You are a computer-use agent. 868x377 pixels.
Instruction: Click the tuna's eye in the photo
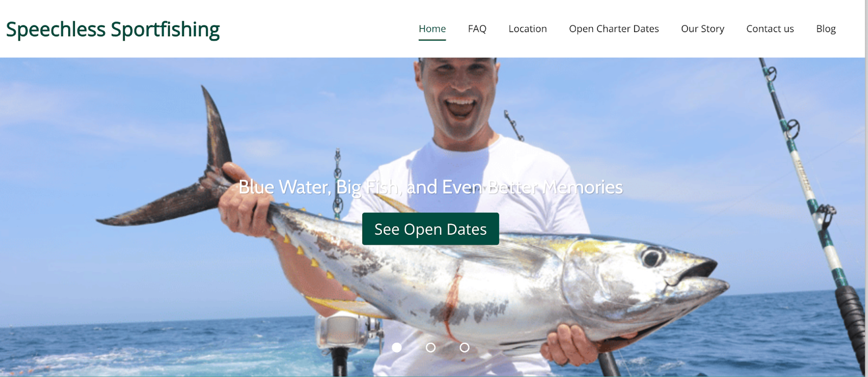click(x=653, y=257)
